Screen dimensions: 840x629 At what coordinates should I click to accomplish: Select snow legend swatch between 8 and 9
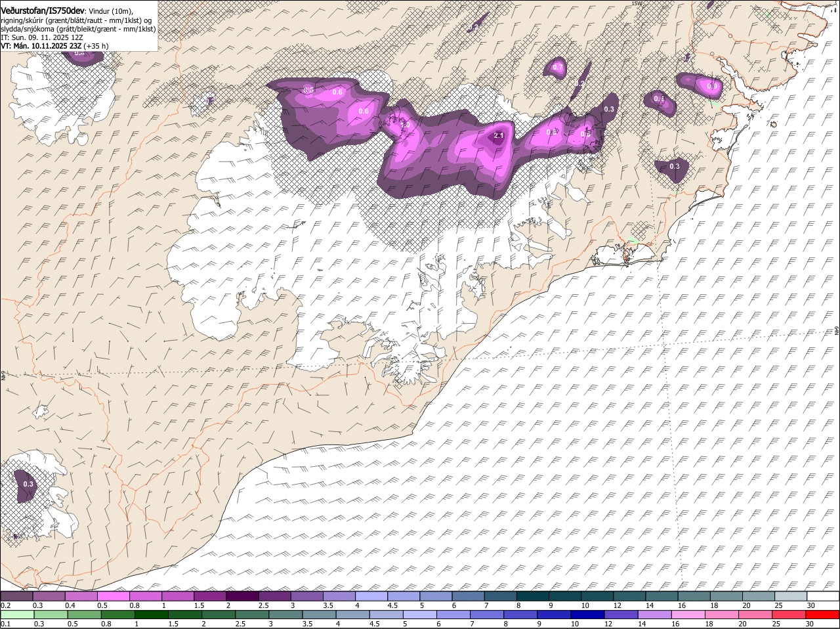pyautogui.click(x=533, y=596)
